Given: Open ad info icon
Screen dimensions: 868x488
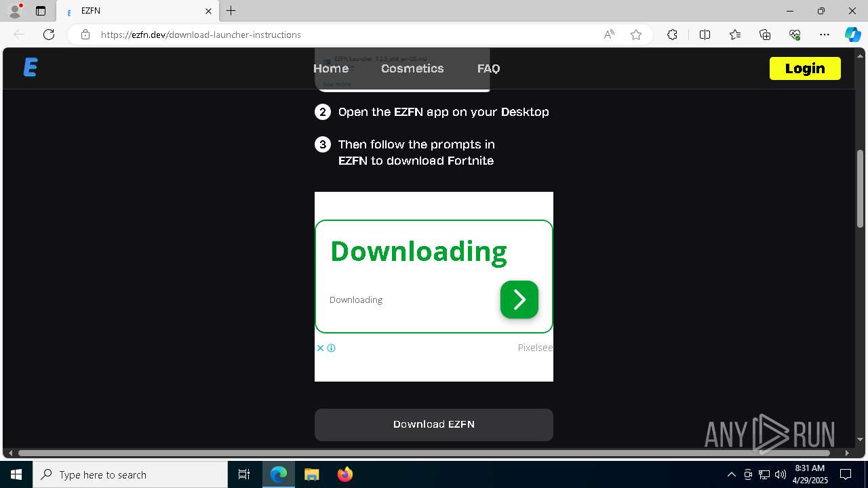Looking at the screenshot, I should (x=331, y=348).
